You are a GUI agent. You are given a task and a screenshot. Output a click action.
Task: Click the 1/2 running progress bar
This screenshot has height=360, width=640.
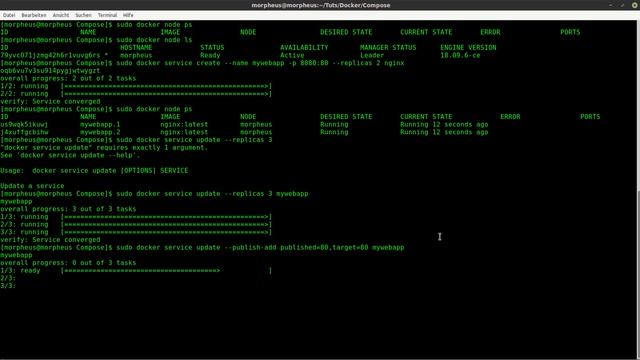[166, 86]
